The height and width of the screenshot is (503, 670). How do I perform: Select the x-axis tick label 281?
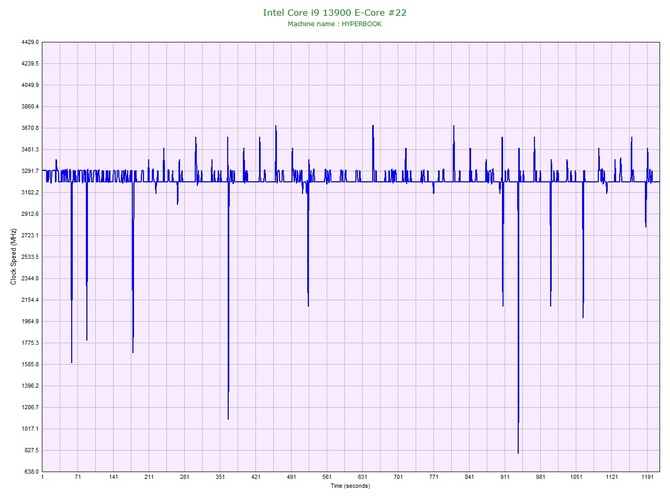[x=185, y=477]
